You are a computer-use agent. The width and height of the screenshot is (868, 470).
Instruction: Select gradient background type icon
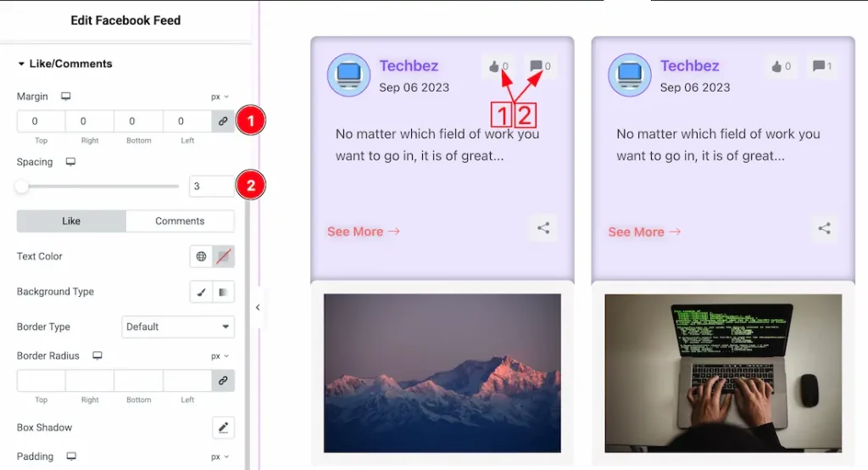click(224, 292)
